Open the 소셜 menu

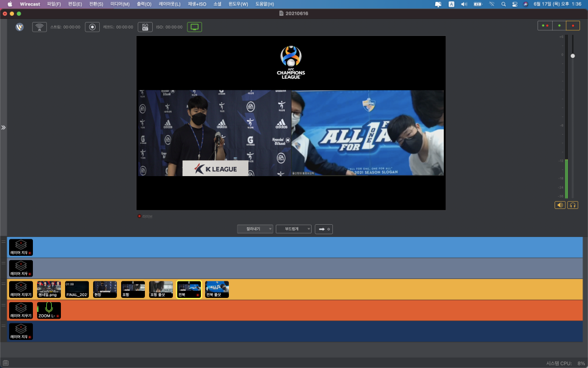[217, 4]
